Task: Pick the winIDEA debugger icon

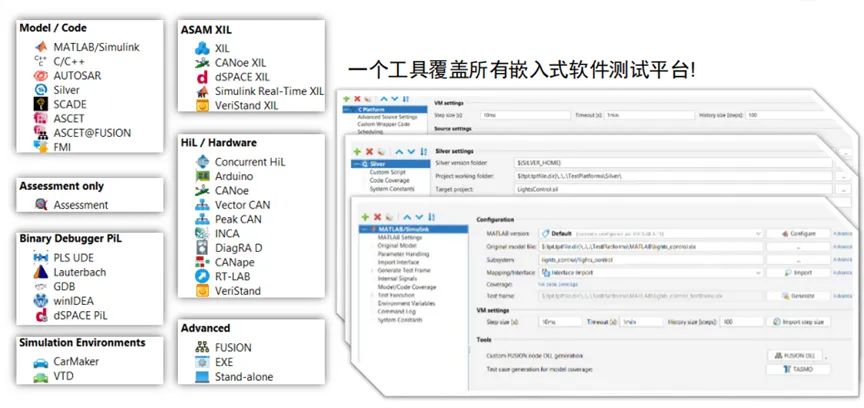Action: pos(41,301)
